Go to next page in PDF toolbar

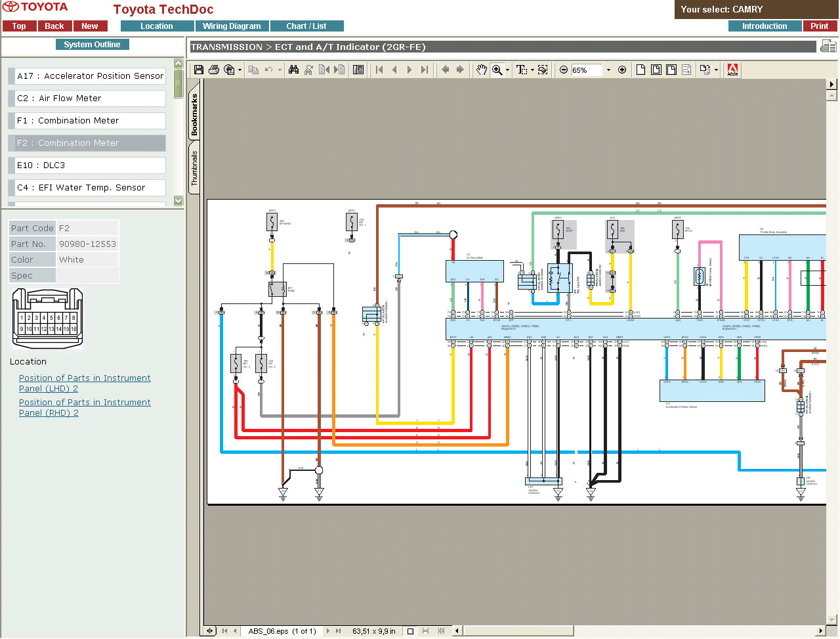coord(409,70)
